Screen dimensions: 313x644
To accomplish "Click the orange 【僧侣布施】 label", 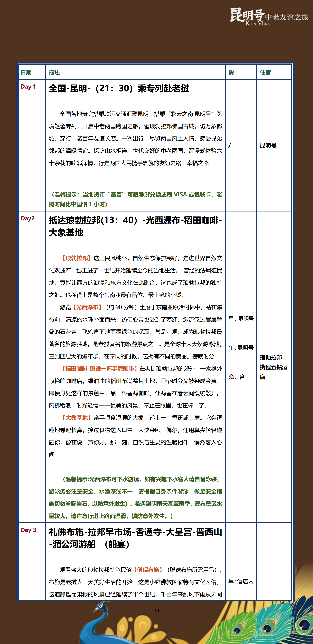I will coord(148,570).
